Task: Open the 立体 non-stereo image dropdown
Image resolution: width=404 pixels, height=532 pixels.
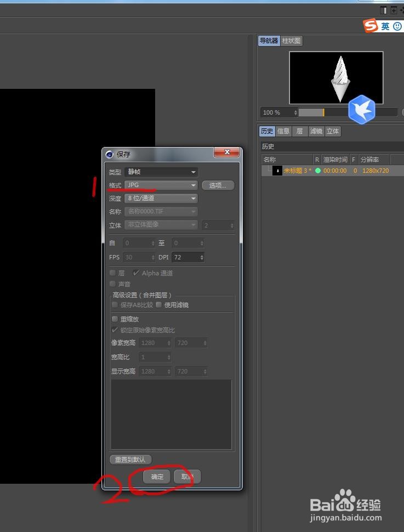Action: pos(162,225)
